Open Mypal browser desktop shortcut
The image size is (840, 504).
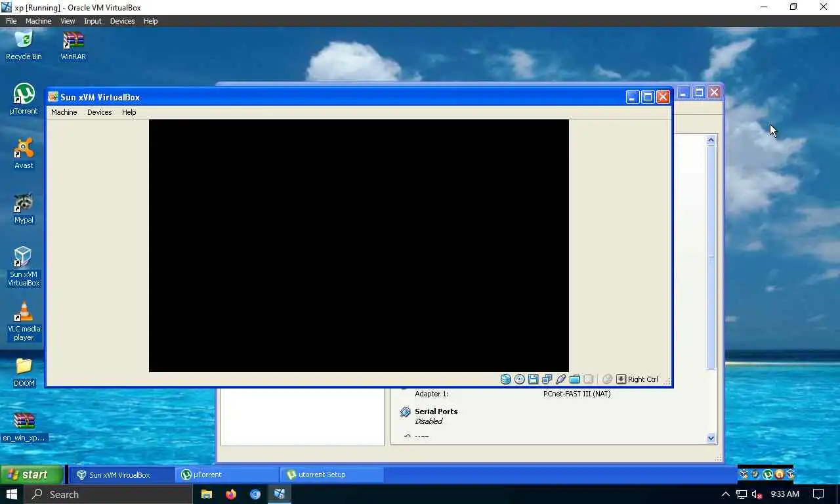click(x=24, y=208)
